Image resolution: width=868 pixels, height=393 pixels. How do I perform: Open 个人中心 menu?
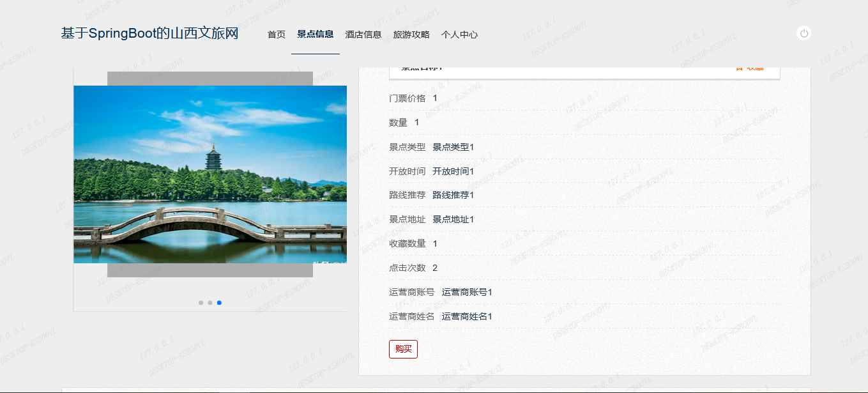[459, 35]
